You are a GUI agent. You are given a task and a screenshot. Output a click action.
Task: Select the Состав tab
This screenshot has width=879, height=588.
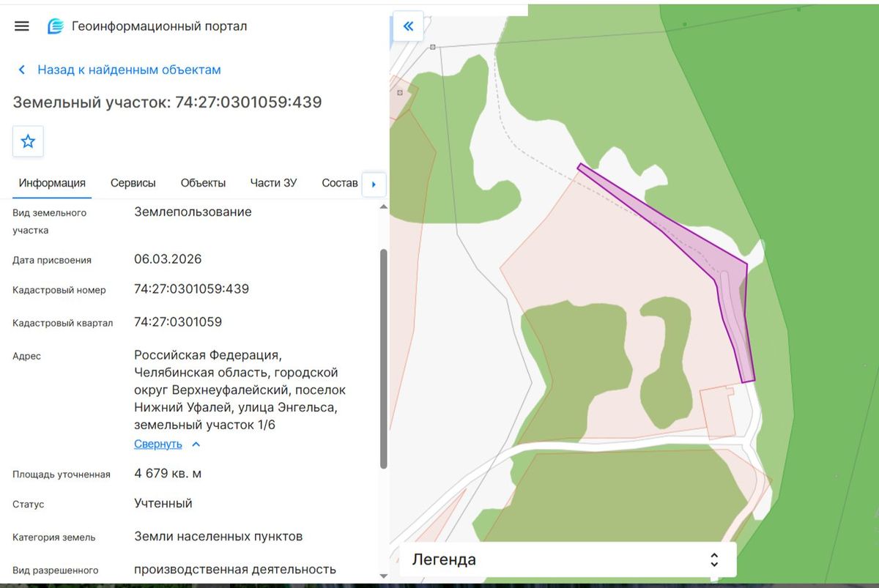tap(340, 183)
